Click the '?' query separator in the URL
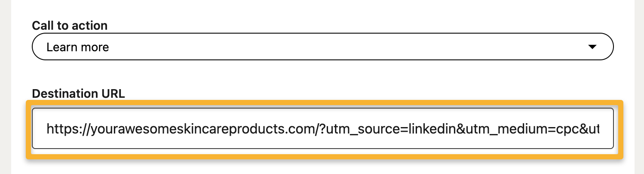The height and width of the screenshot is (174, 644). (x=322, y=128)
